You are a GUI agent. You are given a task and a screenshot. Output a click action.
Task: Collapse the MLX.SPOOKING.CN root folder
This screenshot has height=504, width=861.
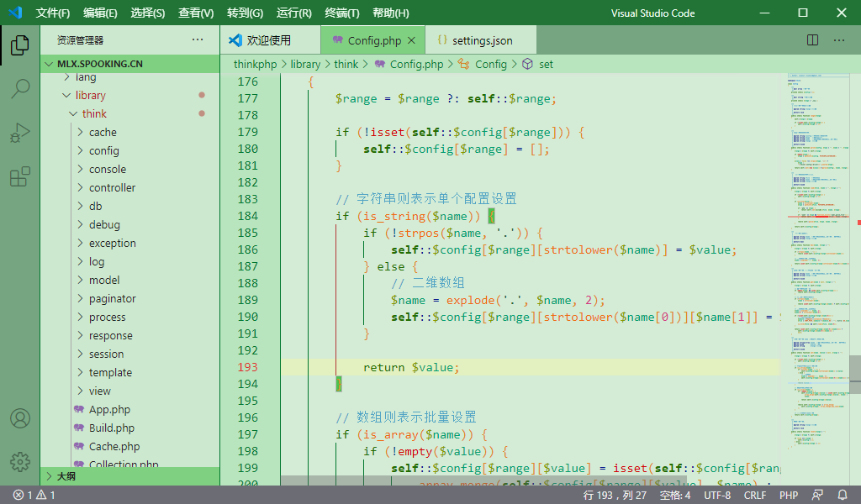[130, 64]
